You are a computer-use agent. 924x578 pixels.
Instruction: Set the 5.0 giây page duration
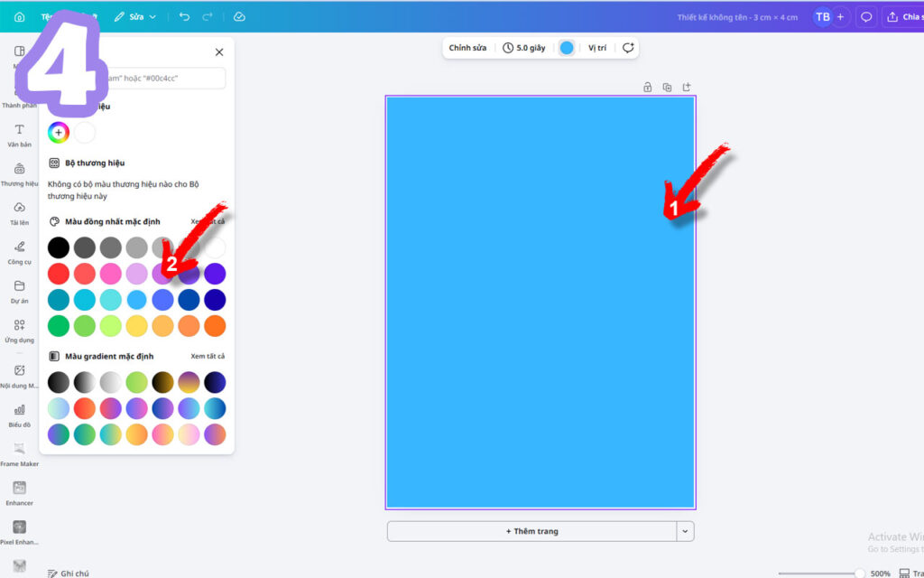pos(524,48)
